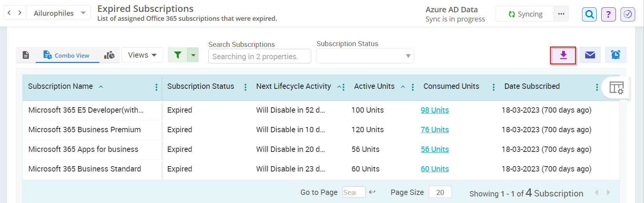Image resolution: width=644 pixels, height=203 pixels.
Task: Sort by Active Units column header
Action: click(x=374, y=86)
